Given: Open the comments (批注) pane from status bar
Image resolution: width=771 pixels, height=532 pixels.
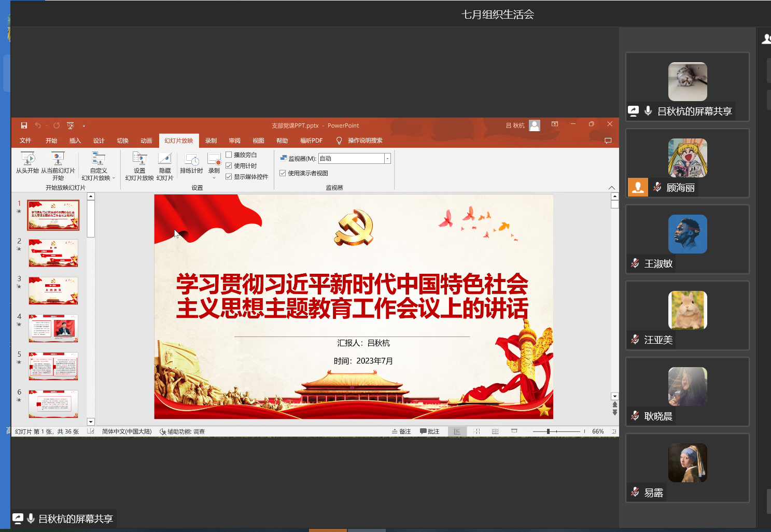Looking at the screenshot, I should pyautogui.click(x=429, y=431).
